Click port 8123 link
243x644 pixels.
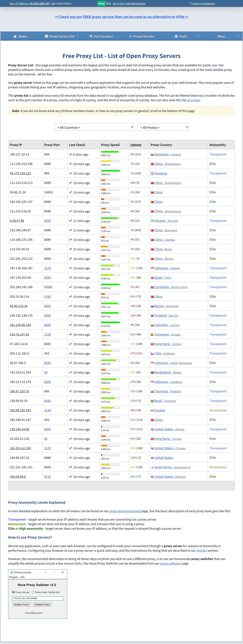47,476
